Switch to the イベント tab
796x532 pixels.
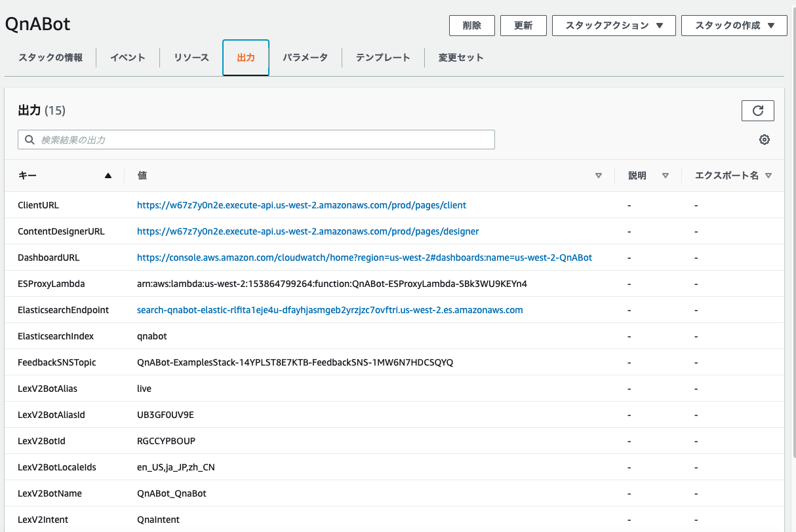128,58
